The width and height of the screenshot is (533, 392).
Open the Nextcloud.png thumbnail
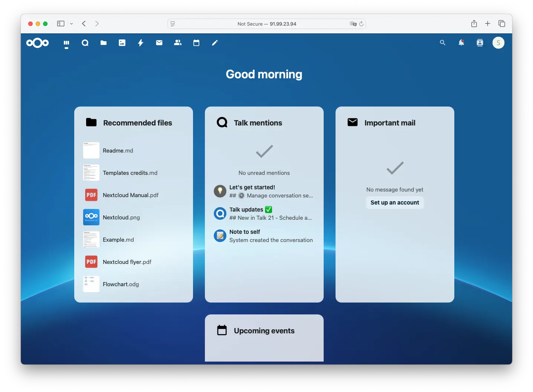pos(91,217)
